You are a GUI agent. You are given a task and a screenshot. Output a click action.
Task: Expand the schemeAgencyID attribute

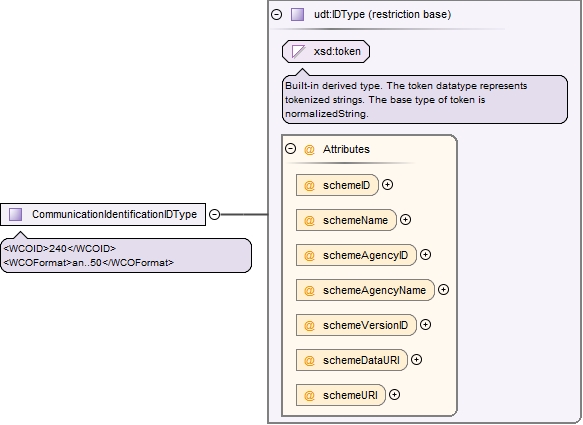click(x=425, y=255)
